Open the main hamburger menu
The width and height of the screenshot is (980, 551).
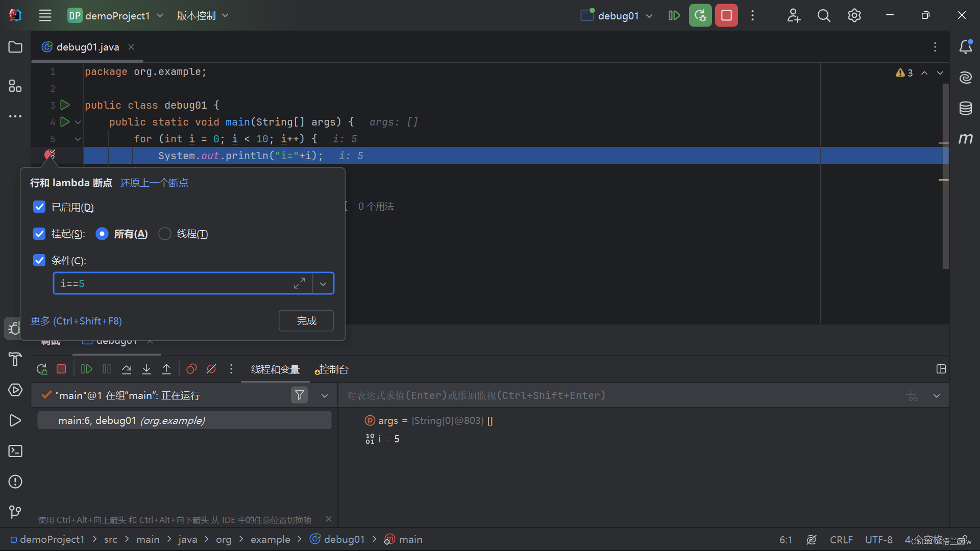pos(45,15)
